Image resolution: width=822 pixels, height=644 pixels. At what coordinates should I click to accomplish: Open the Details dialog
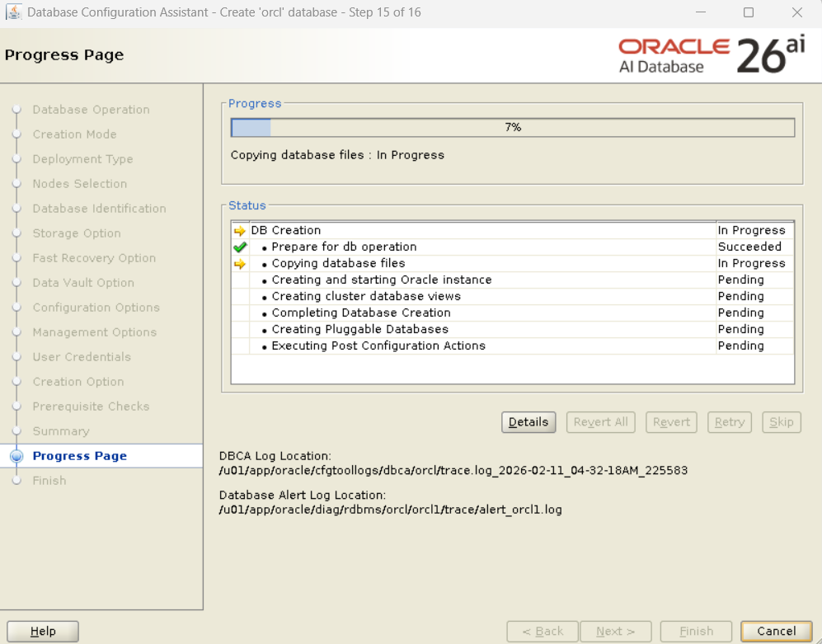click(x=528, y=422)
